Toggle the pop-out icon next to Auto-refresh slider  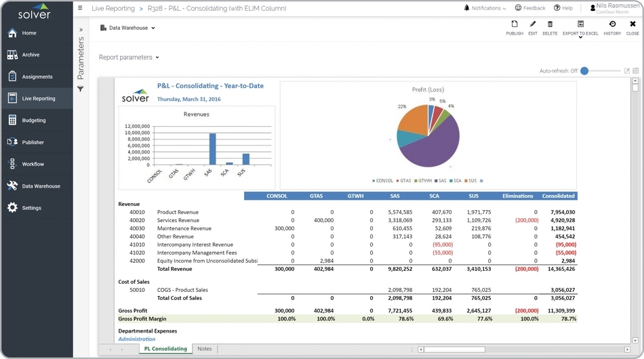[627, 71]
